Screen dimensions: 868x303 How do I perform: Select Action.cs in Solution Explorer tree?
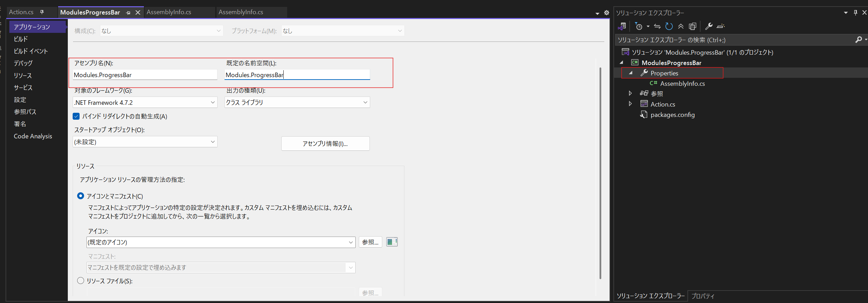[663, 104]
